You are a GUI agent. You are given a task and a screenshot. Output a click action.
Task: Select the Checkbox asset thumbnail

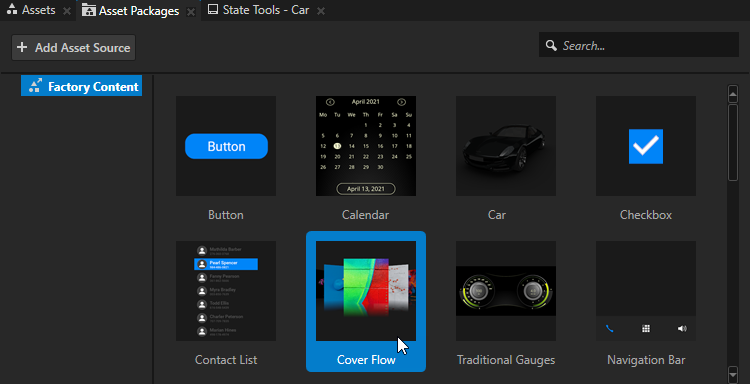646,146
